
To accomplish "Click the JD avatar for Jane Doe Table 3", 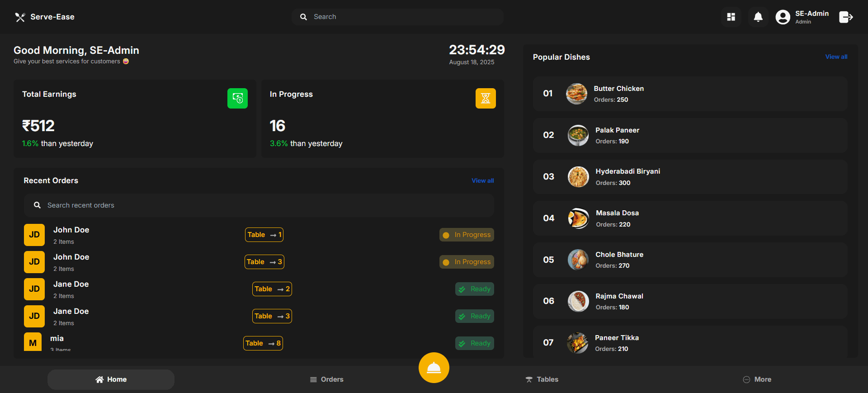I will [34, 316].
